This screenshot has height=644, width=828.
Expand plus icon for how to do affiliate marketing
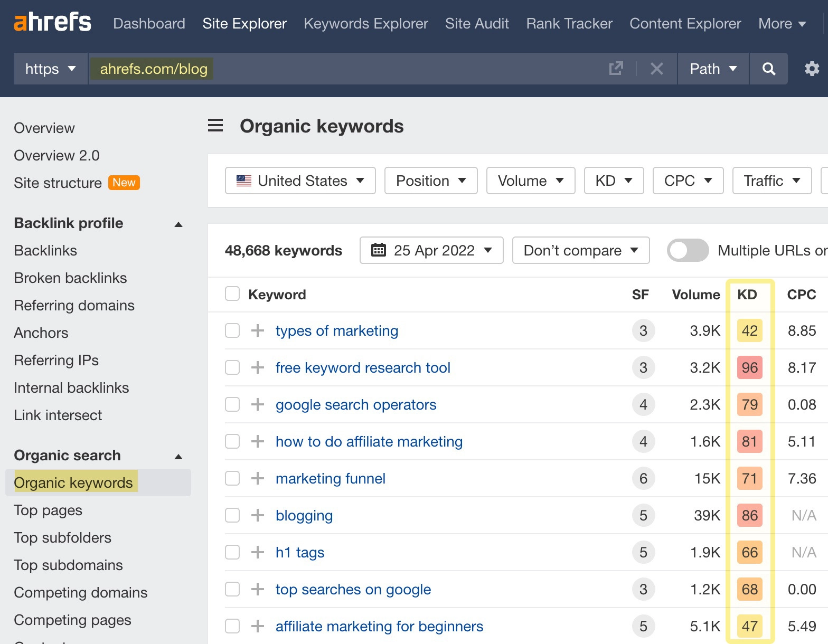point(258,441)
